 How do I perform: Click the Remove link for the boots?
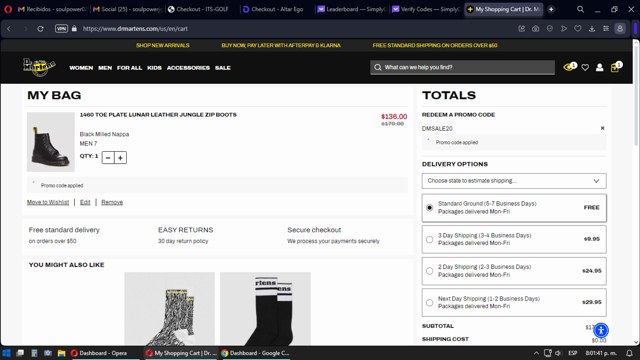(112, 202)
